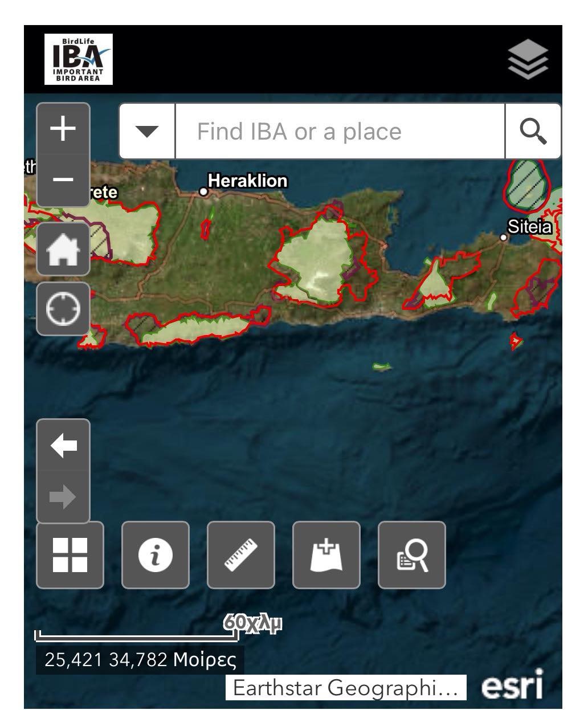The height and width of the screenshot is (710, 588).
Task: Open the information panel icon
Action: point(156,555)
